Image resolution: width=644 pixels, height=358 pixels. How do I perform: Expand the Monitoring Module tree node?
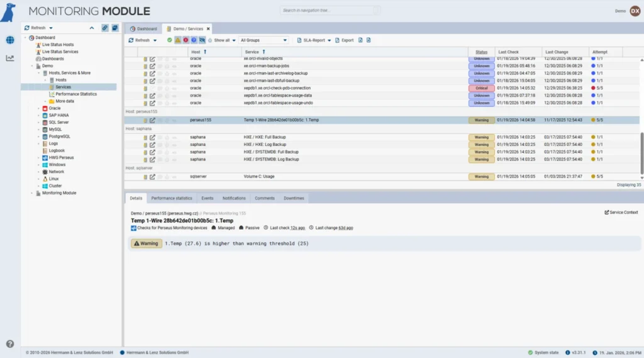[32, 193]
